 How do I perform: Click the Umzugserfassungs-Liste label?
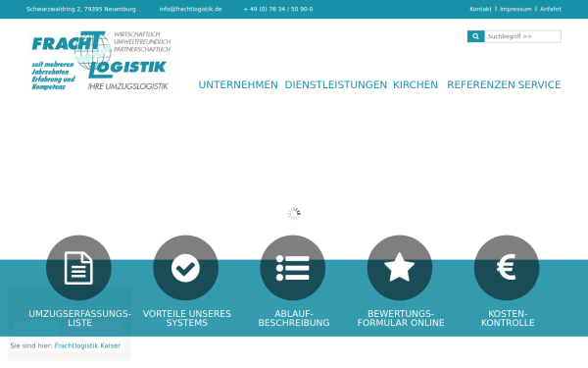click(80, 318)
